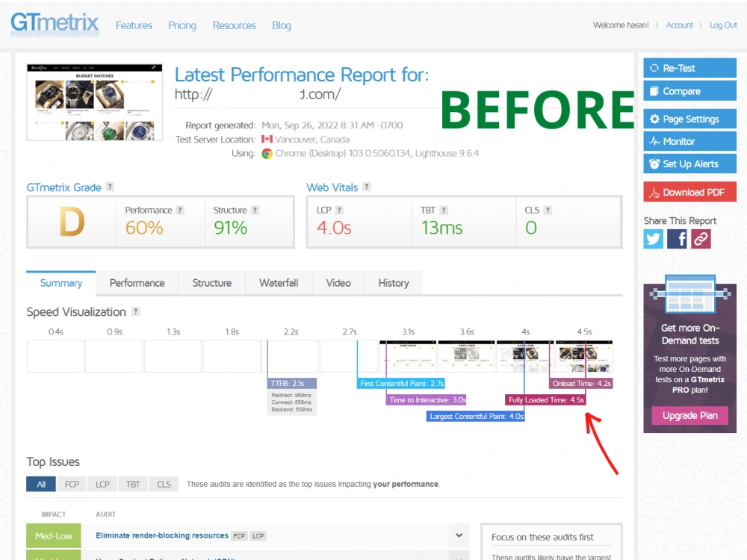Click the 4.5s filmstrip frame
This screenshot has height=560, width=747.
pos(584,356)
